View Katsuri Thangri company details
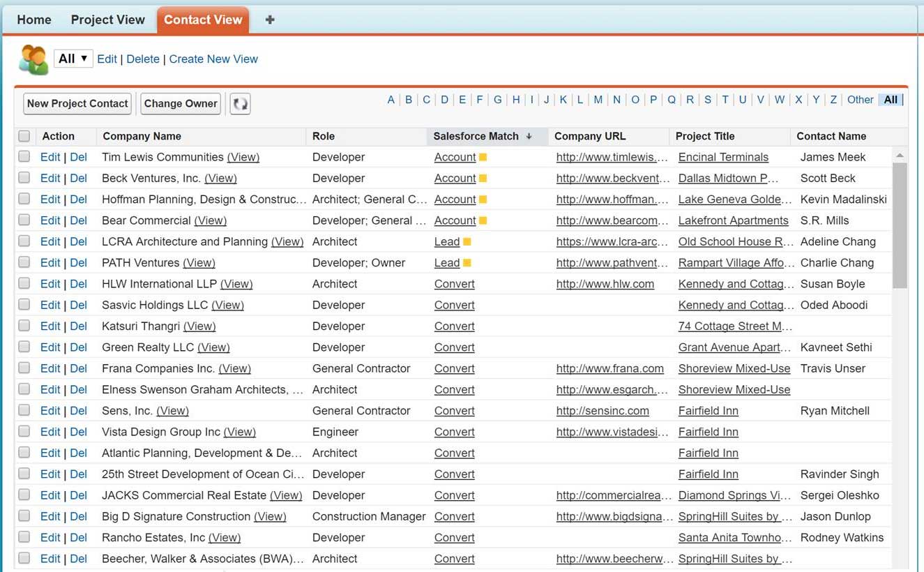Screen dimensions: 924x572 [199, 326]
